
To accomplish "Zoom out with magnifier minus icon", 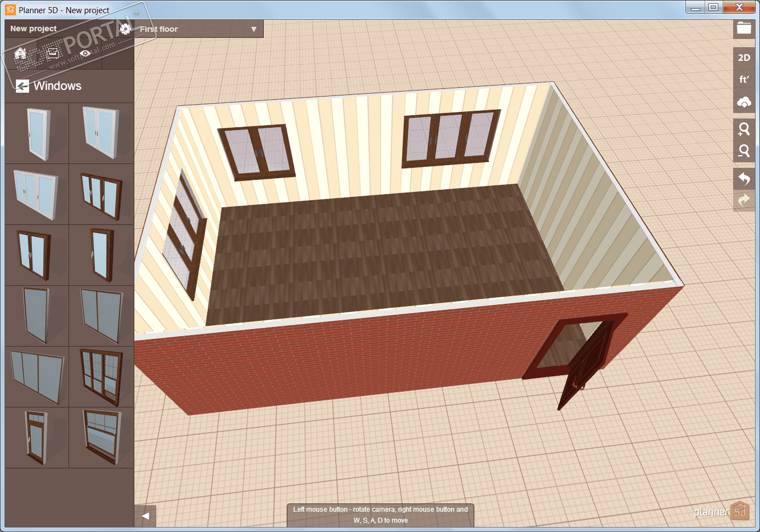I will [x=744, y=151].
